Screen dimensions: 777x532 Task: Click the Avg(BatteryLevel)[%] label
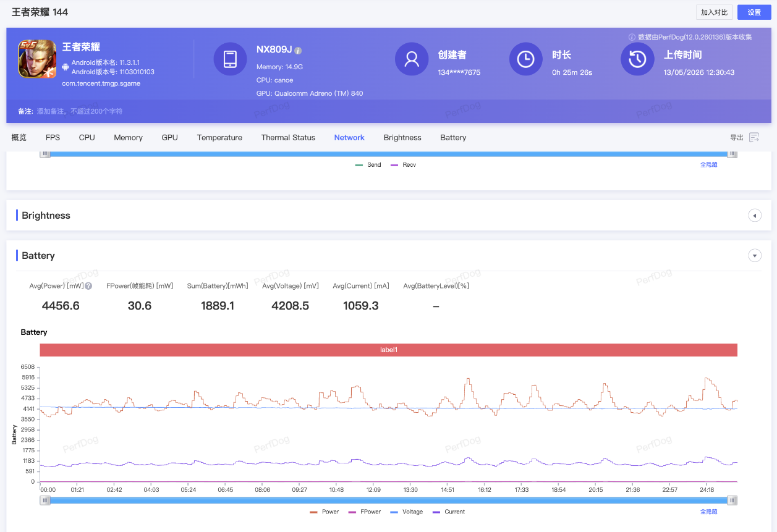coord(436,286)
